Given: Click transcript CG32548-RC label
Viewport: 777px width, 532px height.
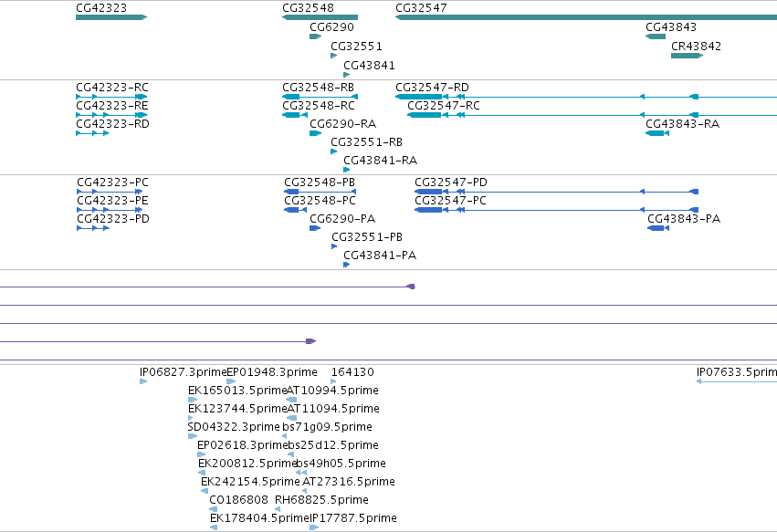Looking at the screenshot, I should point(319,106).
